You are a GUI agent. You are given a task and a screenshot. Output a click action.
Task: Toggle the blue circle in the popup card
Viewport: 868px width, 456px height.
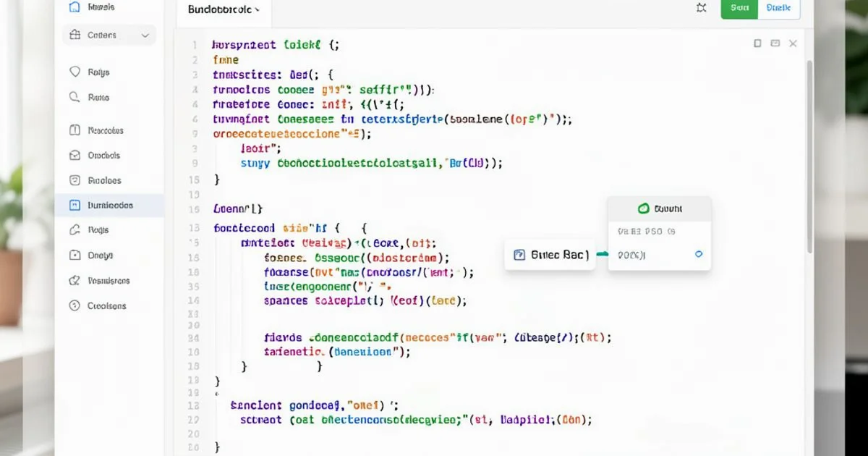pos(698,254)
